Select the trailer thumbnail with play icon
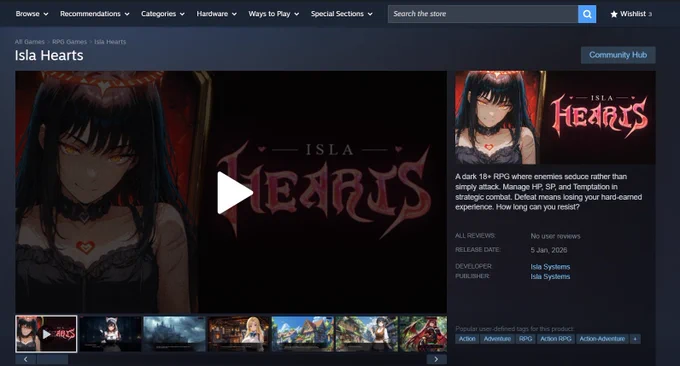Viewport: 680px width, 366px height. (x=46, y=334)
